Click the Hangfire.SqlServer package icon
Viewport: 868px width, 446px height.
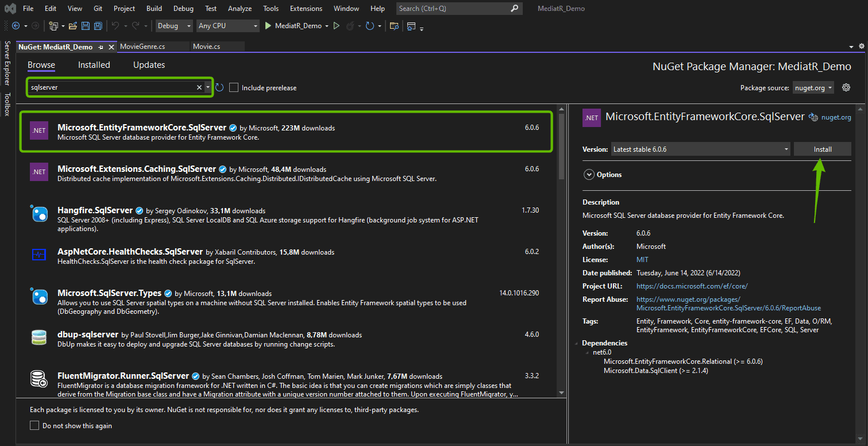[39, 213]
